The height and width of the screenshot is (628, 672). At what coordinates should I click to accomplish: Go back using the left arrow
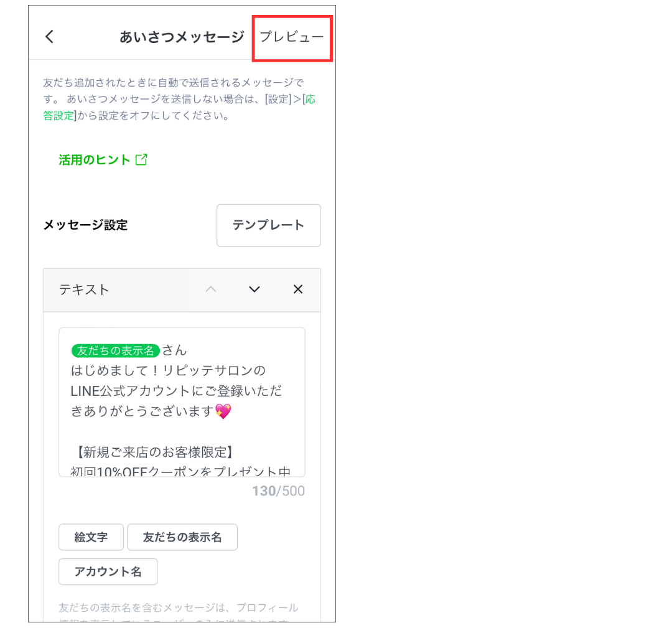pyautogui.click(x=50, y=37)
